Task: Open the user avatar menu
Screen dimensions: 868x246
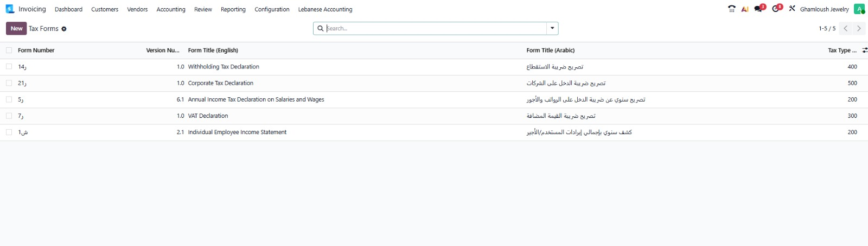Action: [859, 9]
